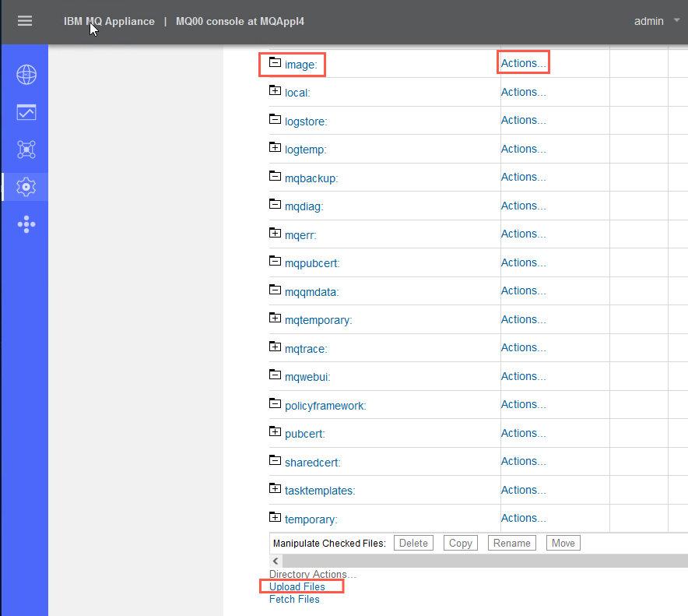Screen dimensions: 688x616
Task: Expand the mqtrace: directory
Action: 275,347
